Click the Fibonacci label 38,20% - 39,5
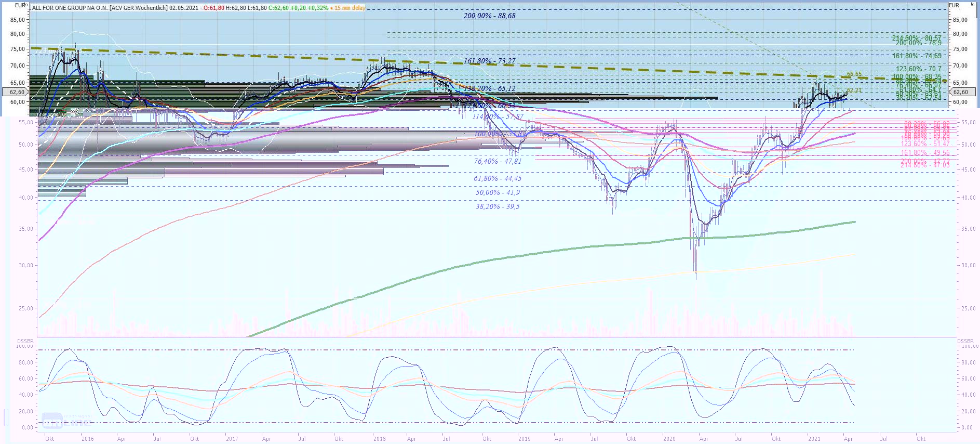 [x=498, y=206]
